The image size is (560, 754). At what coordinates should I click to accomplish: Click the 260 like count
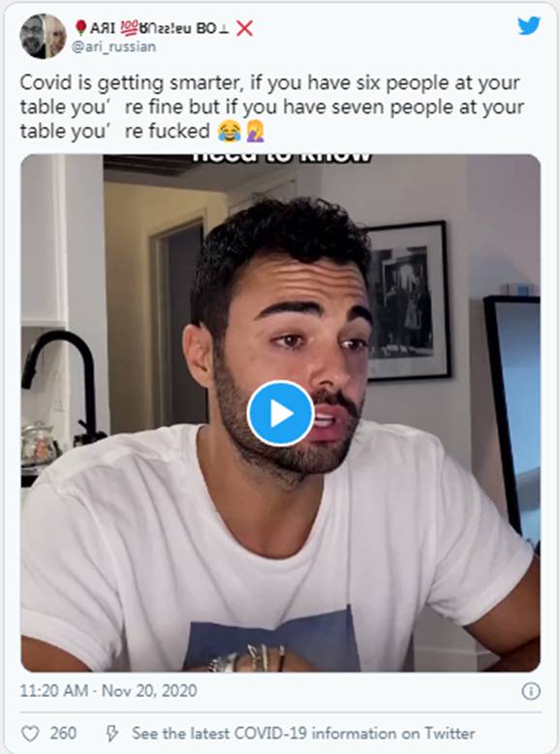point(63,734)
